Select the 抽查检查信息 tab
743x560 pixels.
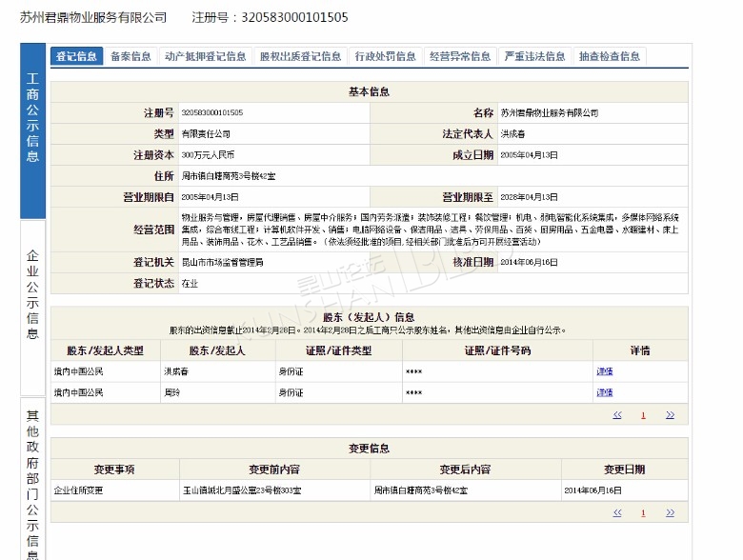[x=610, y=56]
